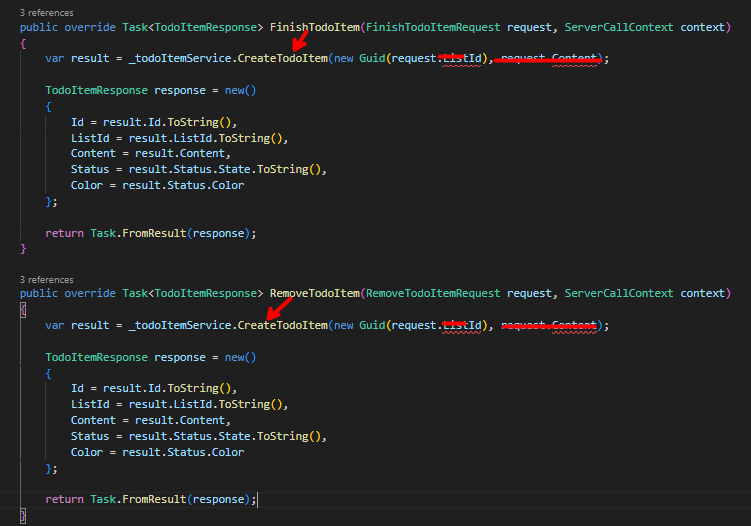
Task: Click 'public override' keywords of RemoveTodoItem
Action: [x=68, y=293]
